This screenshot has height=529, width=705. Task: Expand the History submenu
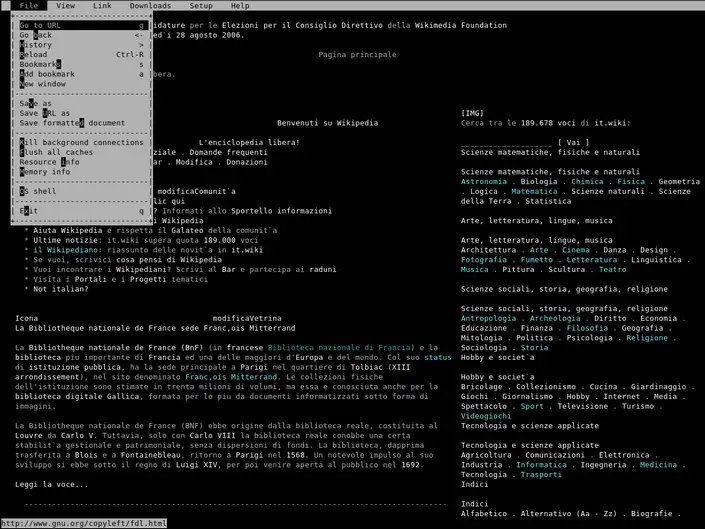82,45
